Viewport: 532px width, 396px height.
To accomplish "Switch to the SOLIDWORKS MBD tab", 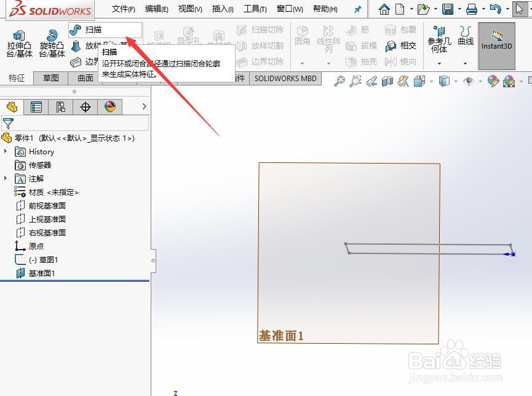I will click(285, 78).
